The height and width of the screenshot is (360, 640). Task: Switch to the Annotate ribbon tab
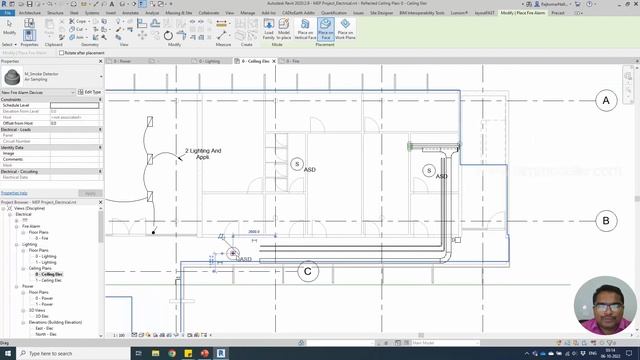[130, 13]
